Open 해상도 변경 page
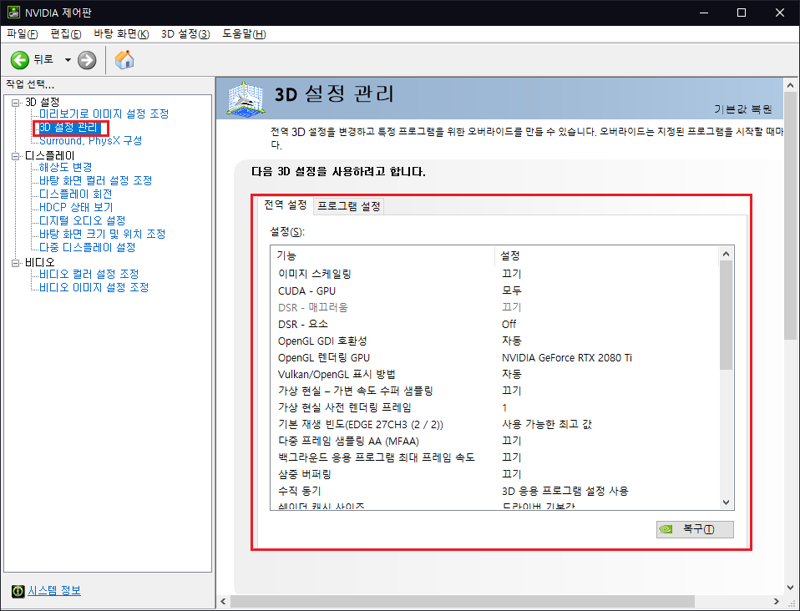Viewport: 800px width, 611px height. 66,167
